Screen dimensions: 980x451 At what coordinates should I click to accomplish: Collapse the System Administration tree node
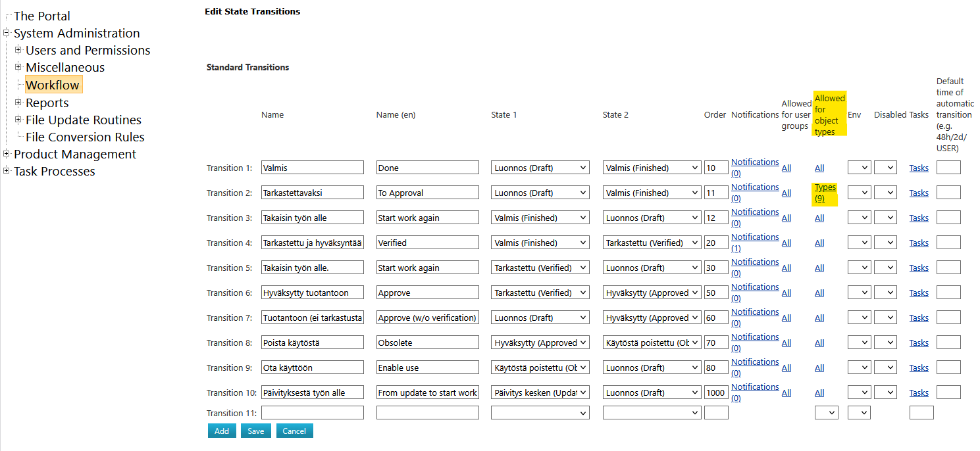(7, 33)
